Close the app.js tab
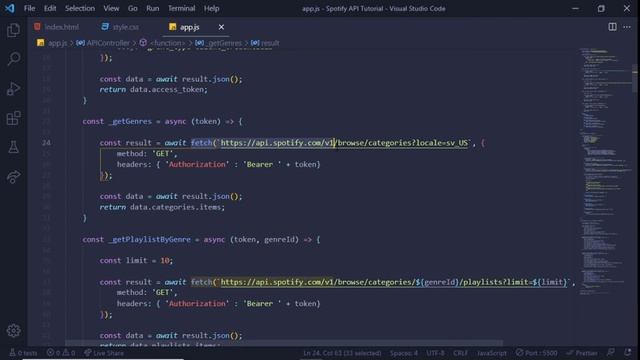Screen dimensions: 640x360 tap(221, 27)
